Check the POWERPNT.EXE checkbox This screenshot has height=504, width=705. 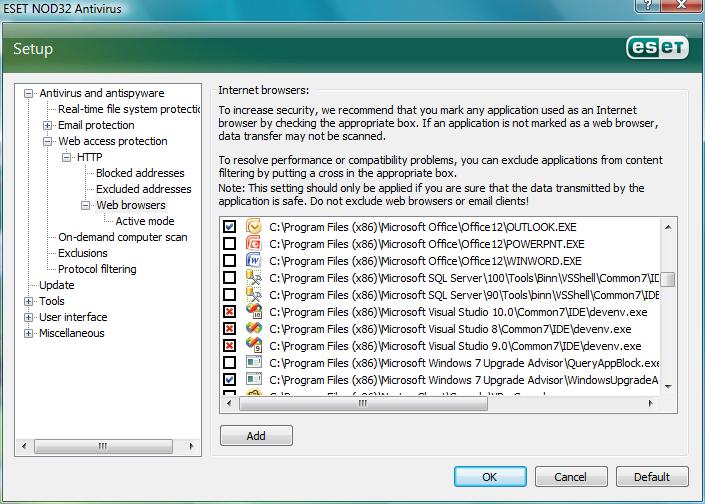pos(229,244)
